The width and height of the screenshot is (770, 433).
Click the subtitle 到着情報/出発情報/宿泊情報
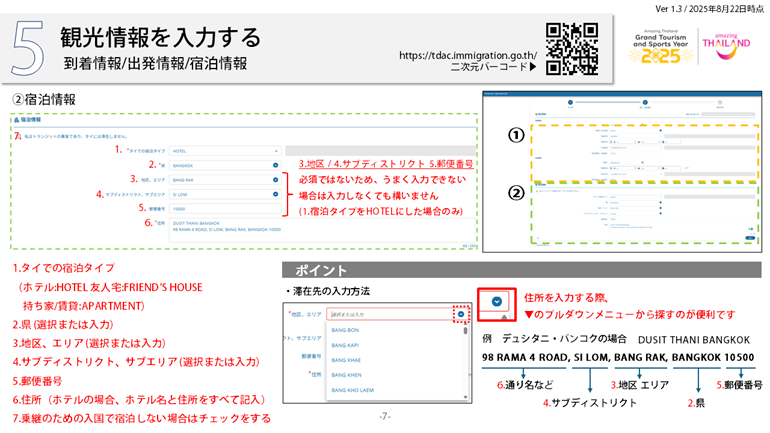(155, 64)
